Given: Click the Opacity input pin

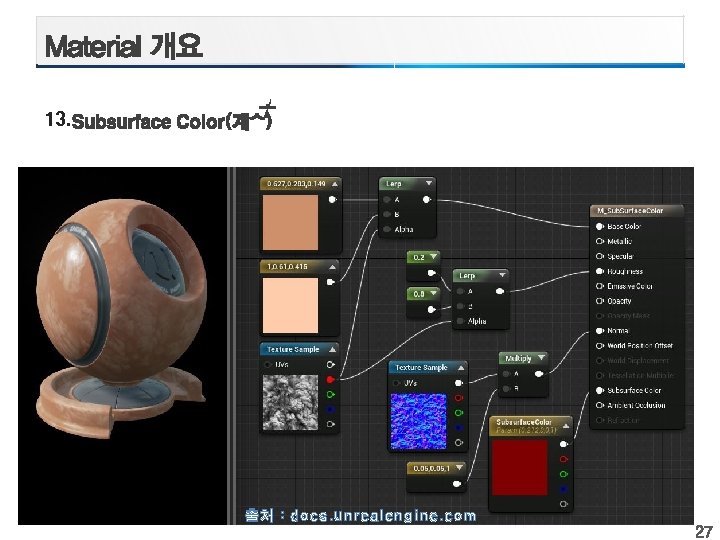Looking at the screenshot, I should tap(600, 301).
